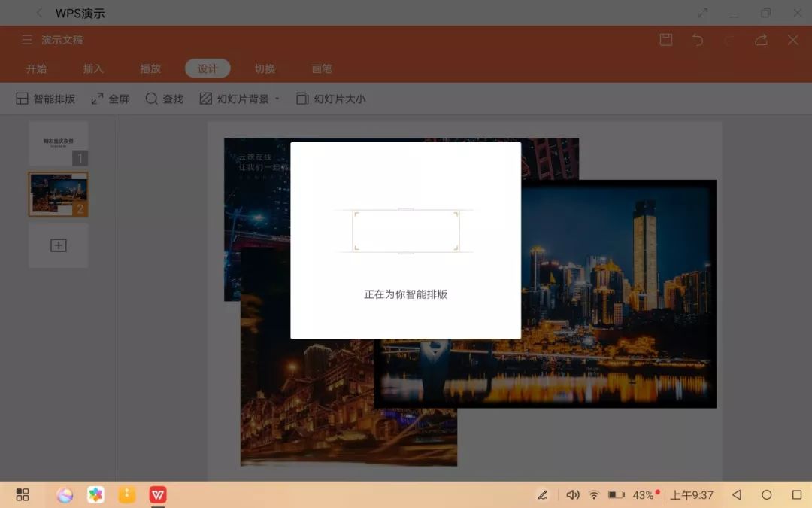Undo the last action
The width and height of the screenshot is (812, 508).
(697, 40)
